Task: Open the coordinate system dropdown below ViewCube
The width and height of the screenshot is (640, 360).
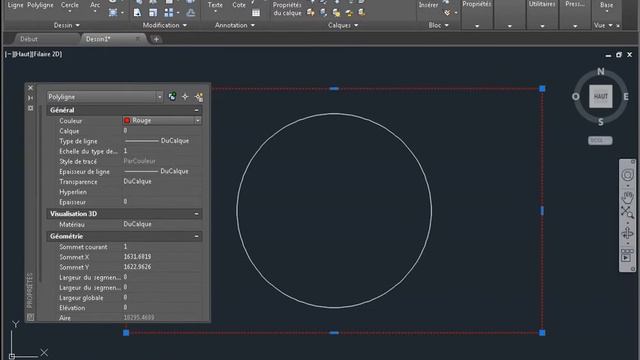Action: coord(600,140)
